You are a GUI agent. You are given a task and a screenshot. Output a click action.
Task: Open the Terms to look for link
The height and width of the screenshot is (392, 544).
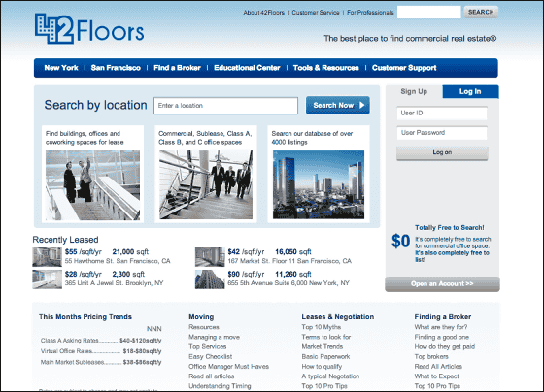coord(326,337)
